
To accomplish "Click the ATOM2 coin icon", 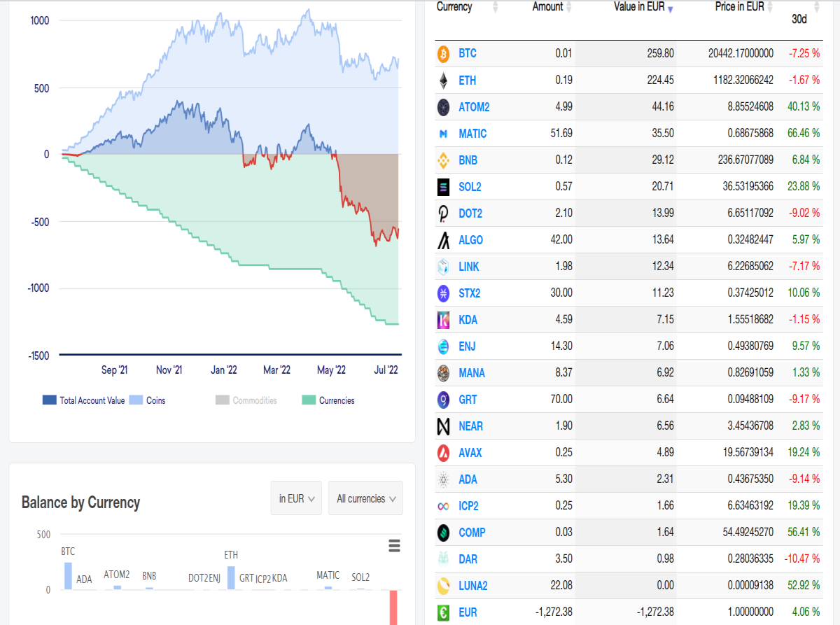I will pos(443,107).
